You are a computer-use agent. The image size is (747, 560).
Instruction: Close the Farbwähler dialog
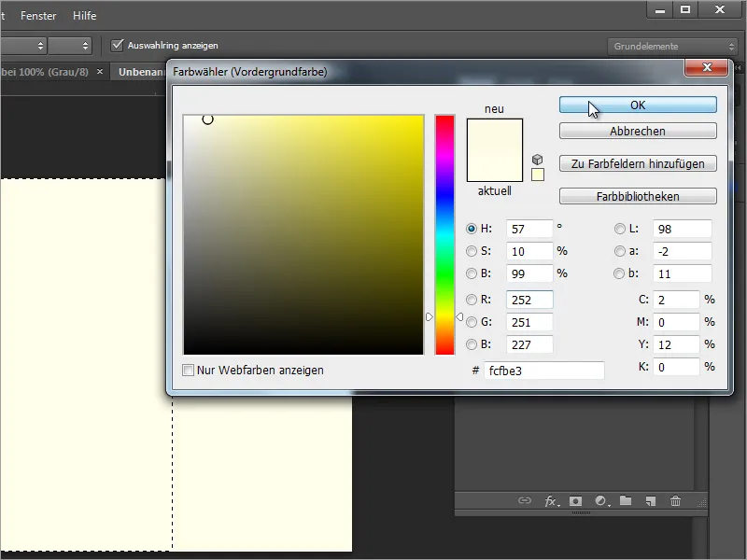(x=707, y=67)
